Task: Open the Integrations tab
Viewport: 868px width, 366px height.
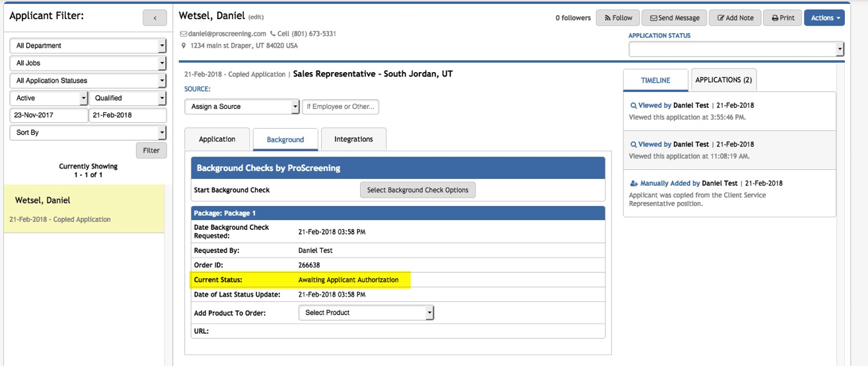Action: pyautogui.click(x=353, y=139)
